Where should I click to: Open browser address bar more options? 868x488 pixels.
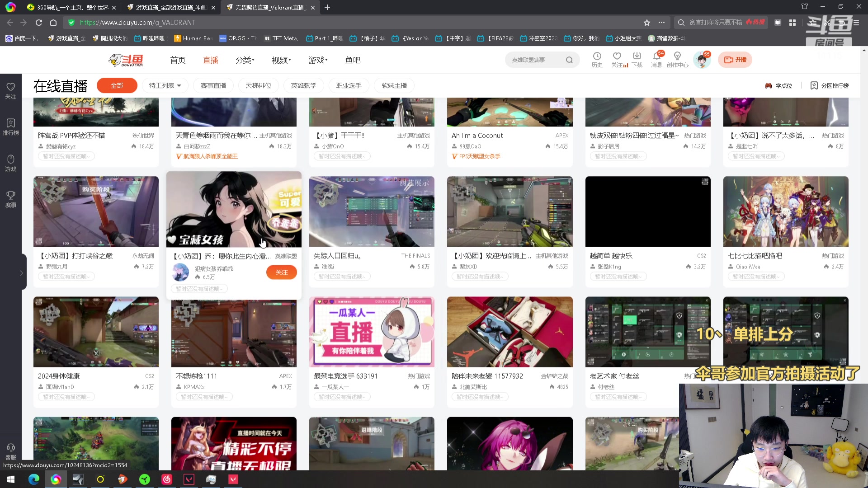pos(661,23)
